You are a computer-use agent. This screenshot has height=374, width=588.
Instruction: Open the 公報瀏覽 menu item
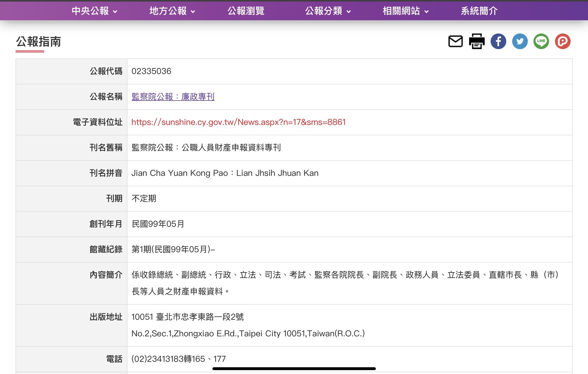246,11
